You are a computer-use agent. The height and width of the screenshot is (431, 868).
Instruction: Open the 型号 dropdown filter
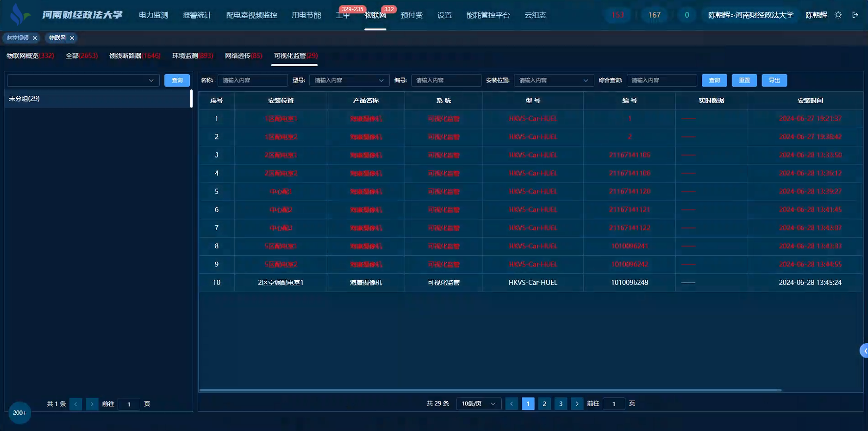pyautogui.click(x=349, y=81)
